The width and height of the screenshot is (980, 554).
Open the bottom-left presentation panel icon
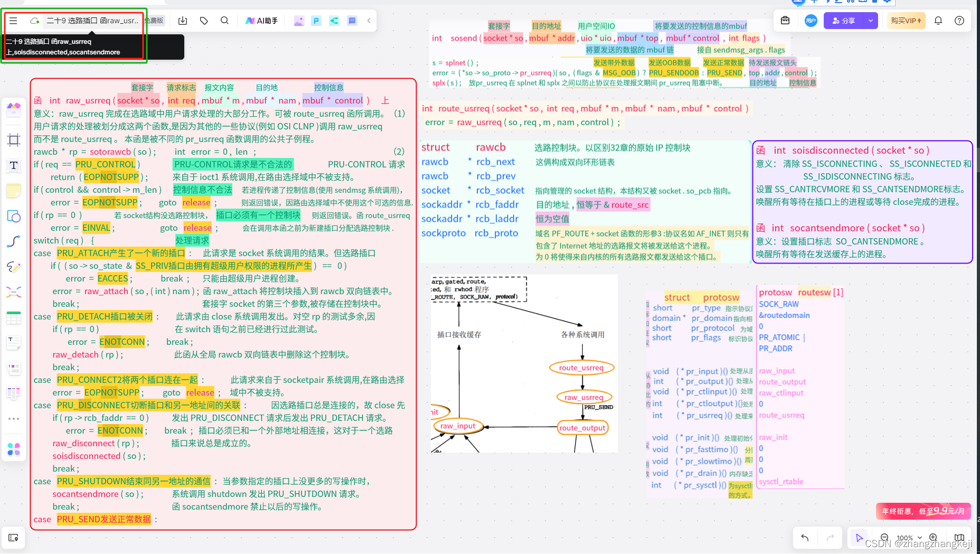[14, 538]
